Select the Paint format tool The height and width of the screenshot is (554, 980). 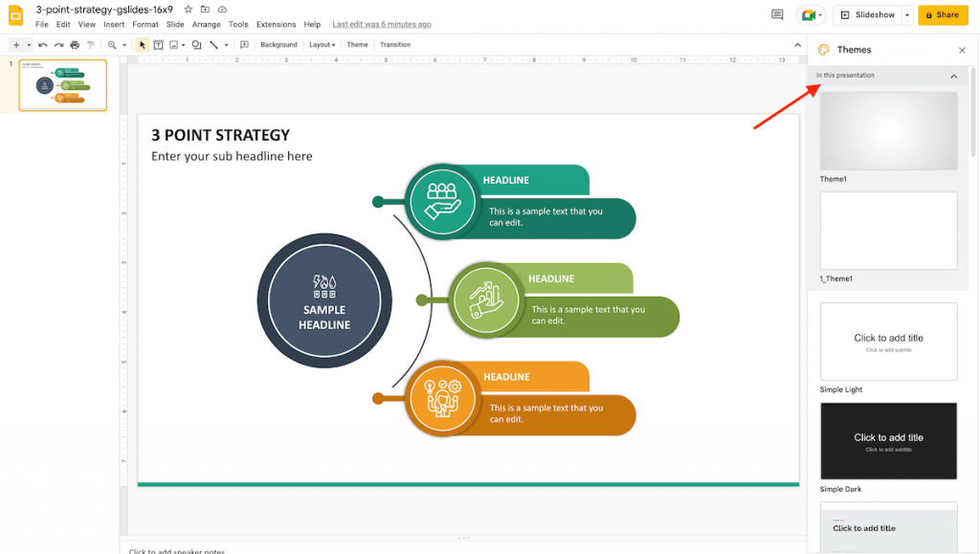(x=91, y=44)
